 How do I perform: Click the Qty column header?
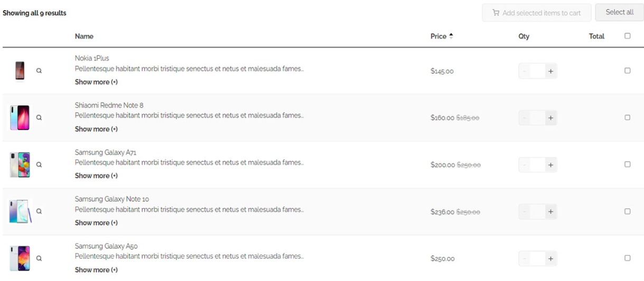pyautogui.click(x=524, y=36)
